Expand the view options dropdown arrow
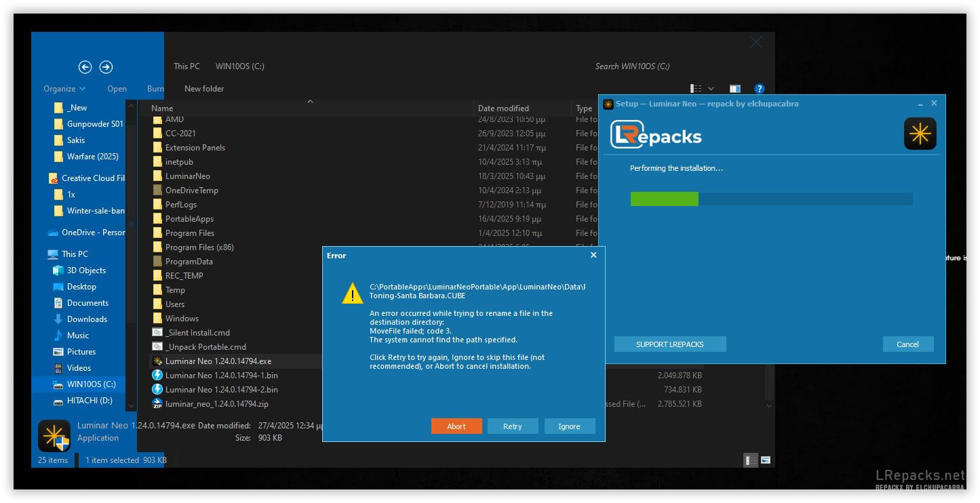 pos(711,88)
